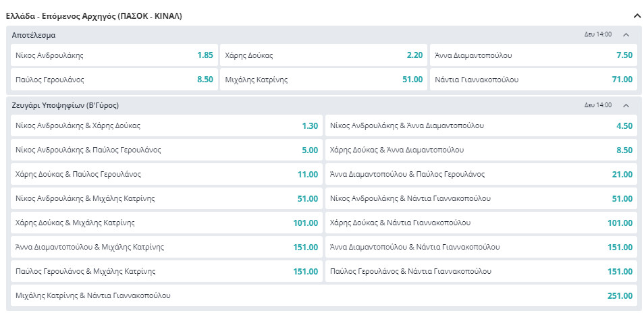Select Νίκος Ανδρουλάκης odds 1.85
Screen dimensions: 644x319
coord(114,55)
